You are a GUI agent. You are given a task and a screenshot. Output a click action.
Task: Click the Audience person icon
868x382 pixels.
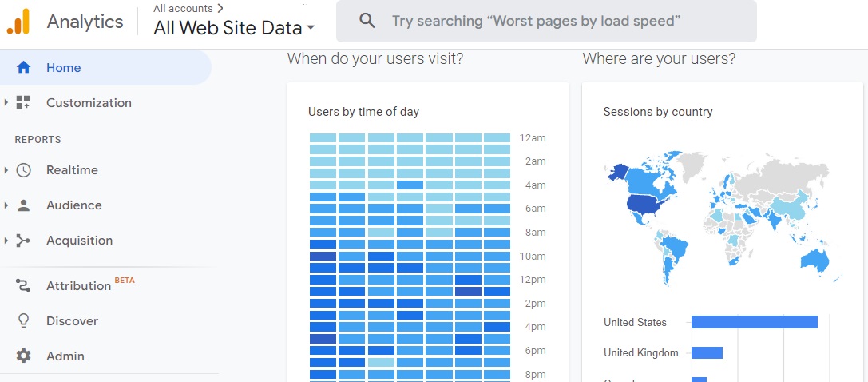pyautogui.click(x=24, y=205)
